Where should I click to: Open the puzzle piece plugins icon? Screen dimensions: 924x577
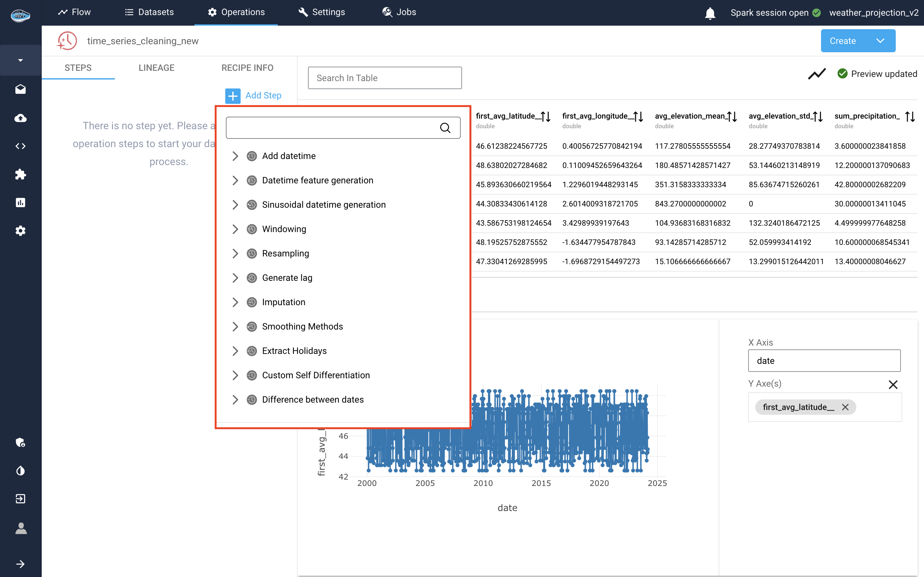[21, 174]
